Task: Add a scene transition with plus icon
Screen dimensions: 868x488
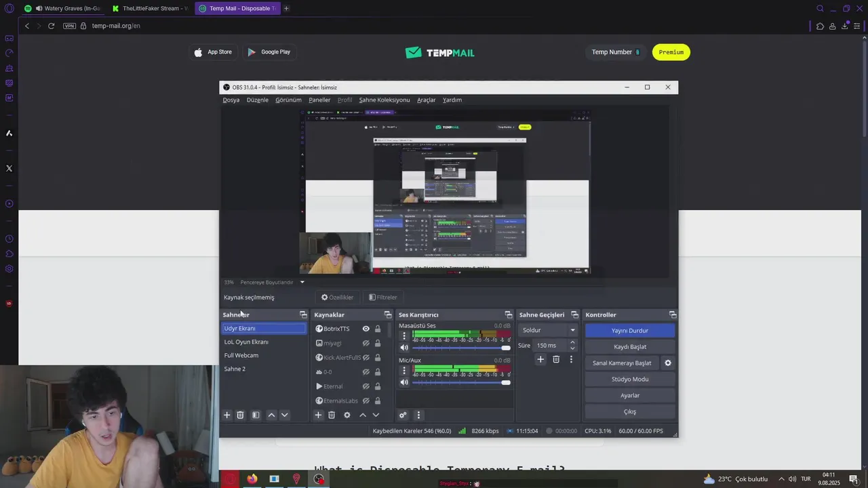Action: pos(540,359)
